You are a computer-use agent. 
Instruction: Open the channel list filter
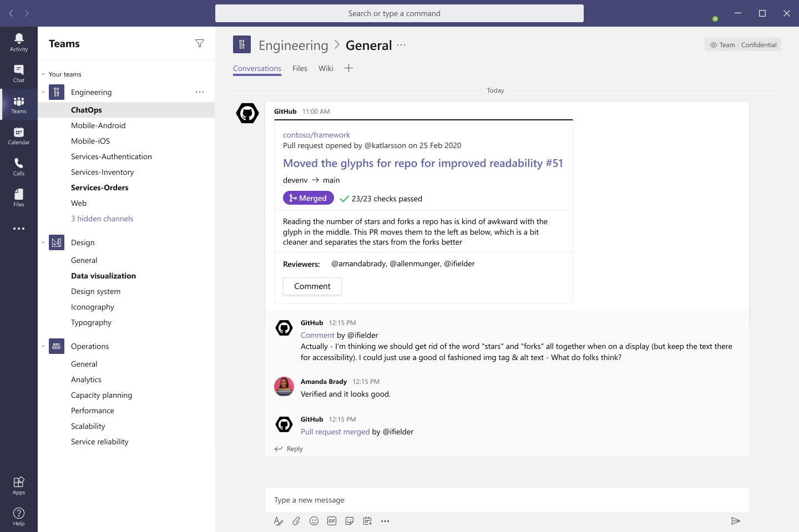[200, 43]
